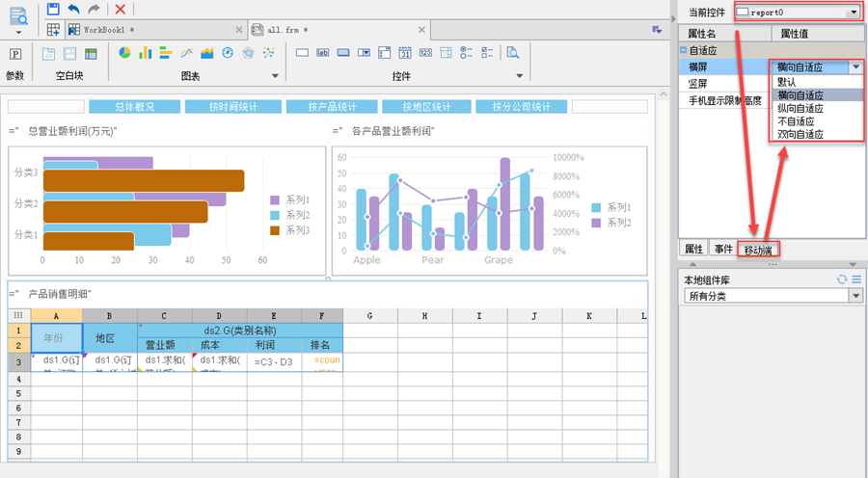Image resolution: width=868 pixels, height=478 pixels.
Task: Open the preview icon's dropdown arrow
Action: [18, 33]
